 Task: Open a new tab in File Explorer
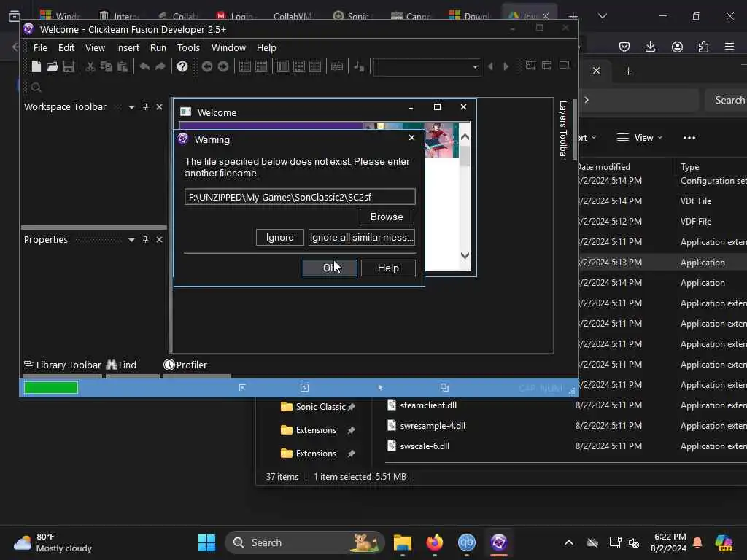628,71
